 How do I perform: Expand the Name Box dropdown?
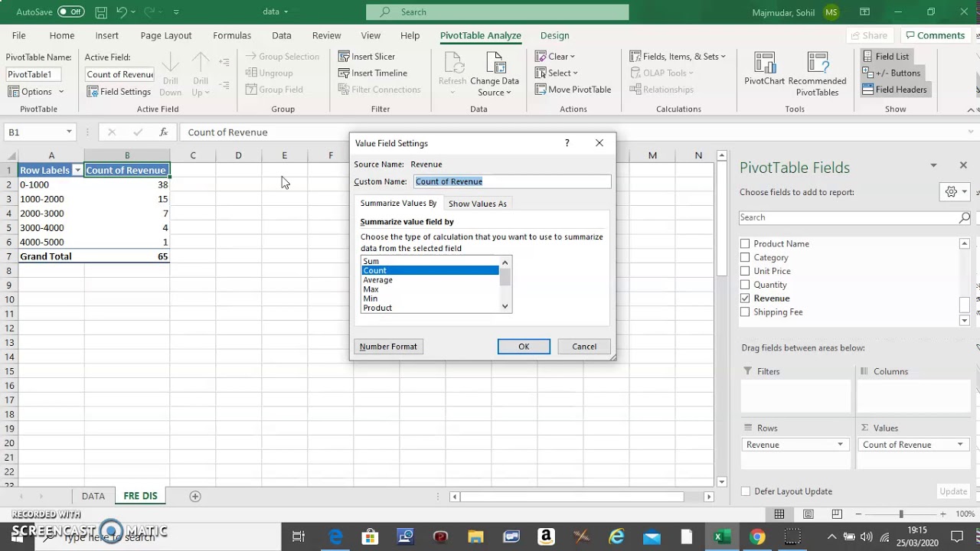pyautogui.click(x=69, y=132)
